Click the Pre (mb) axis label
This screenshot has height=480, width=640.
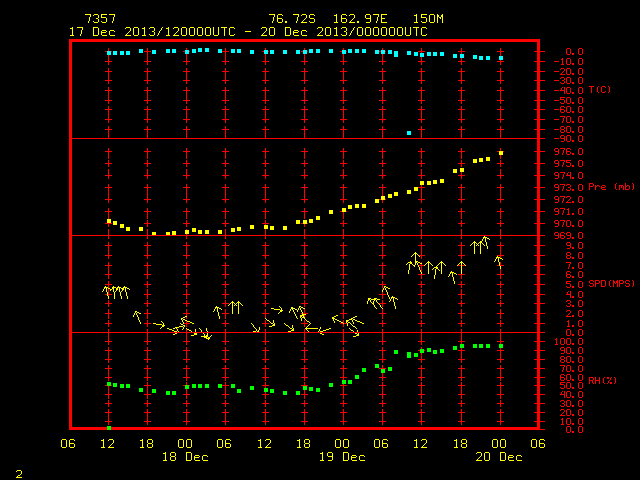pos(611,187)
